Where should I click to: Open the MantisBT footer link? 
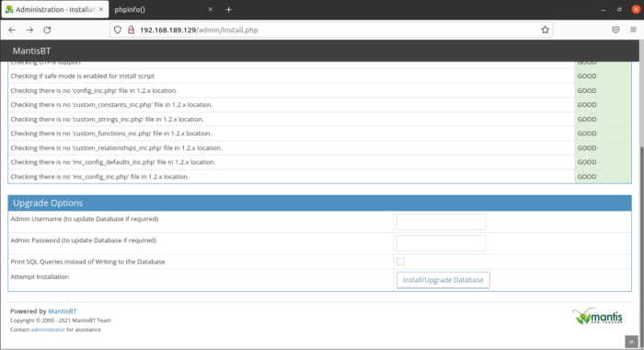63,311
